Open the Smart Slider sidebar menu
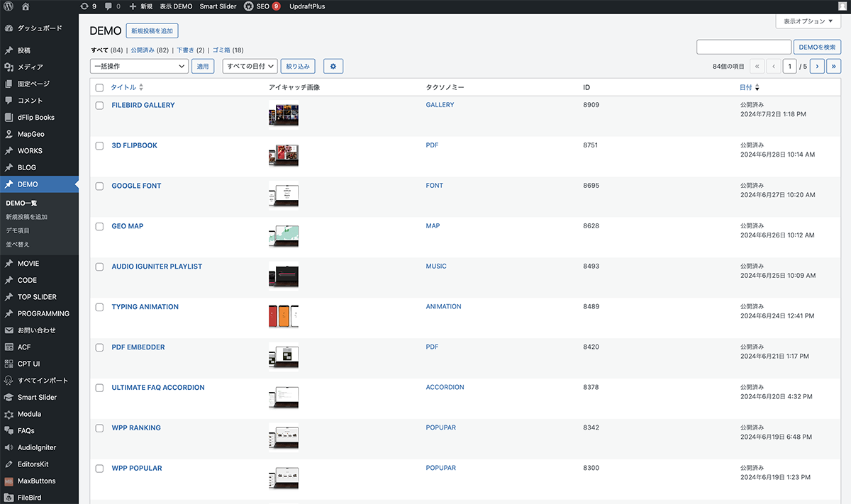 (37, 398)
